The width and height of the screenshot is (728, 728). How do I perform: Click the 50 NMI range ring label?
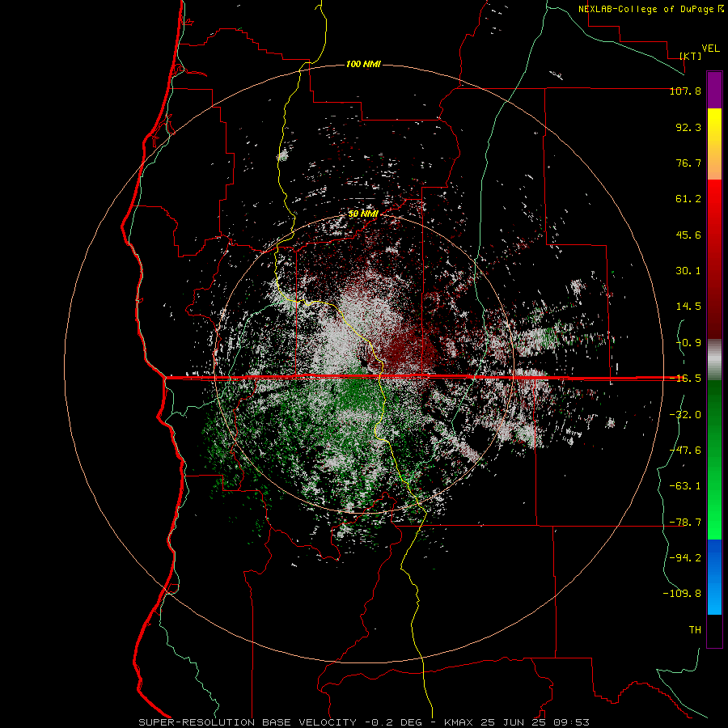[363, 214]
